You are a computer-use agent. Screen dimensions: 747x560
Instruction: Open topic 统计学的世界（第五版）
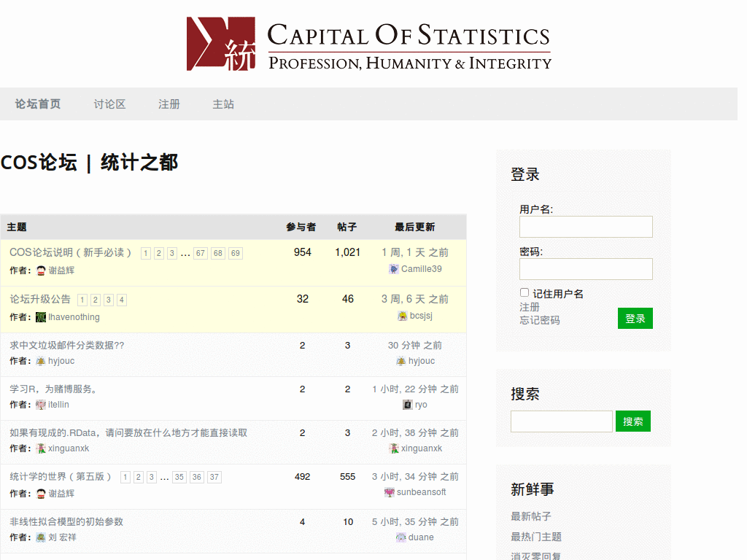61,477
